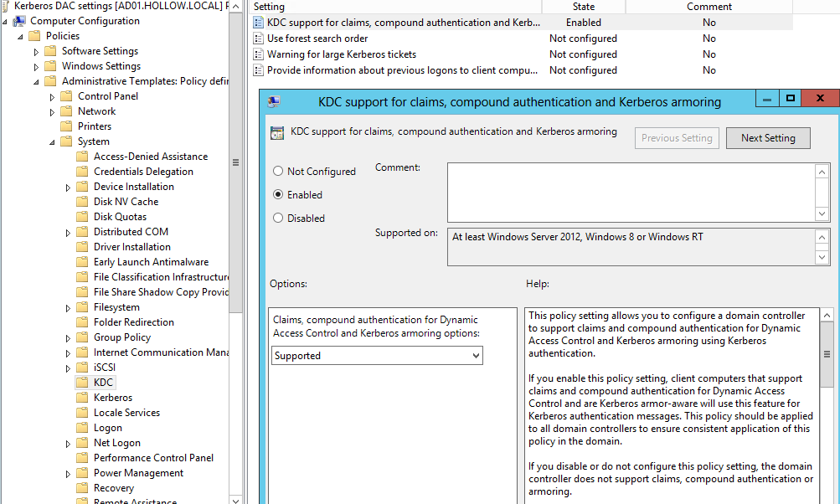The width and height of the screenshot is (840, 504).
Task: Sort by the Setting column header
Action: tap(394, 7)
